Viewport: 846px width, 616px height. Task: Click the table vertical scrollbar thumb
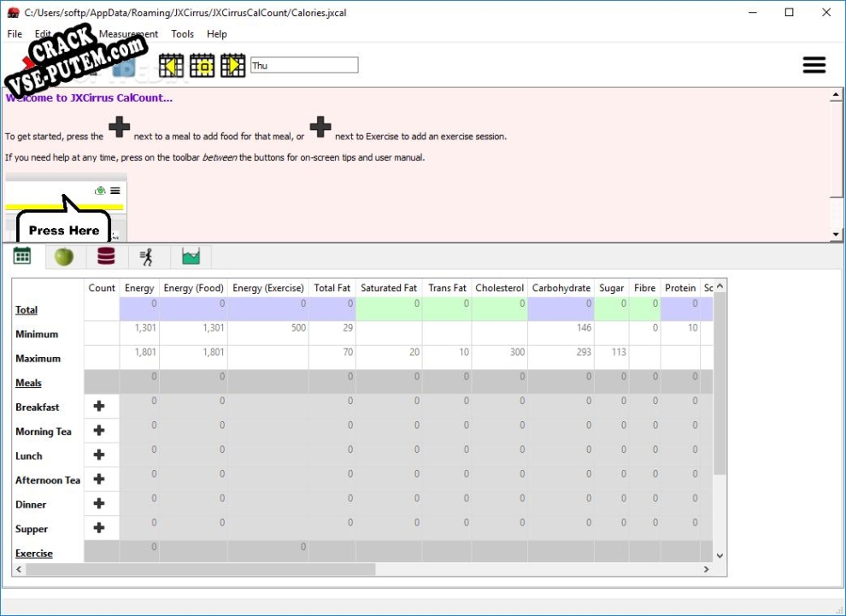coord(720,384)
